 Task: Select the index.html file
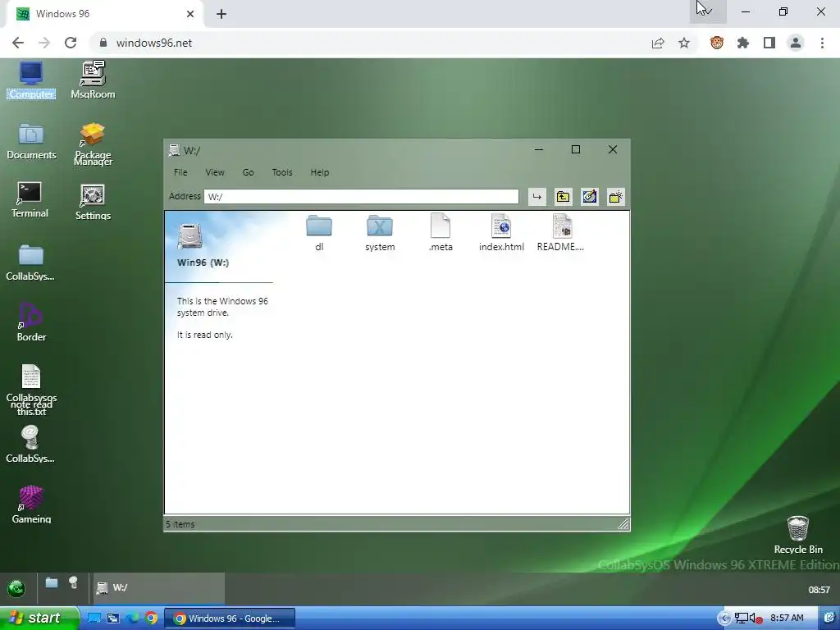501,232
